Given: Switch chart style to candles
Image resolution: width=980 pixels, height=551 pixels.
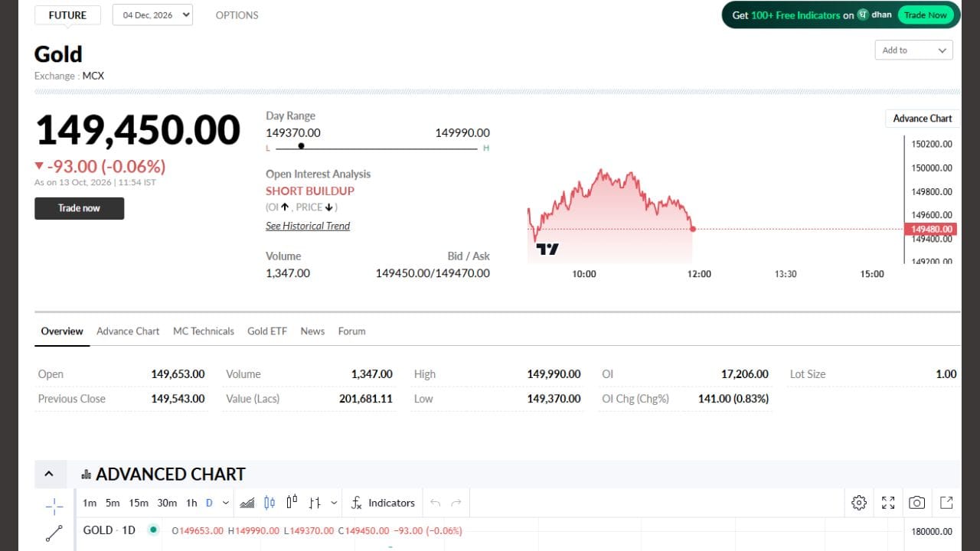Looking at the screenshot, I should click(269, 503).
